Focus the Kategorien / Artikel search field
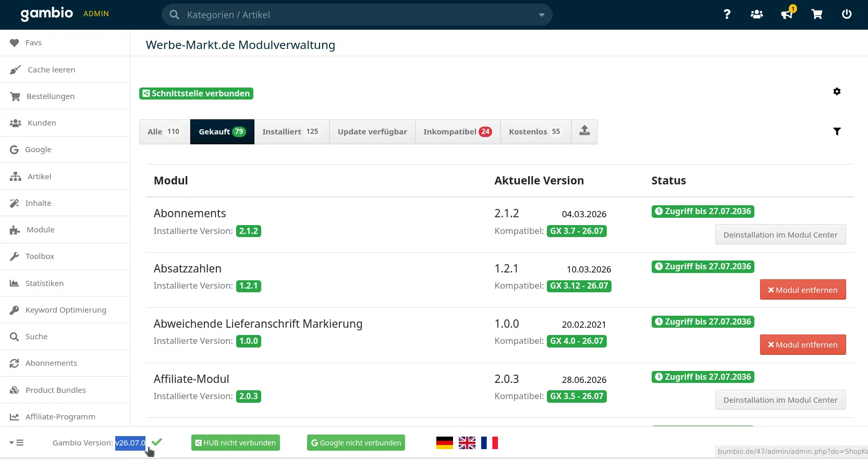The image size is (868, 459). [x=357, y=15]
